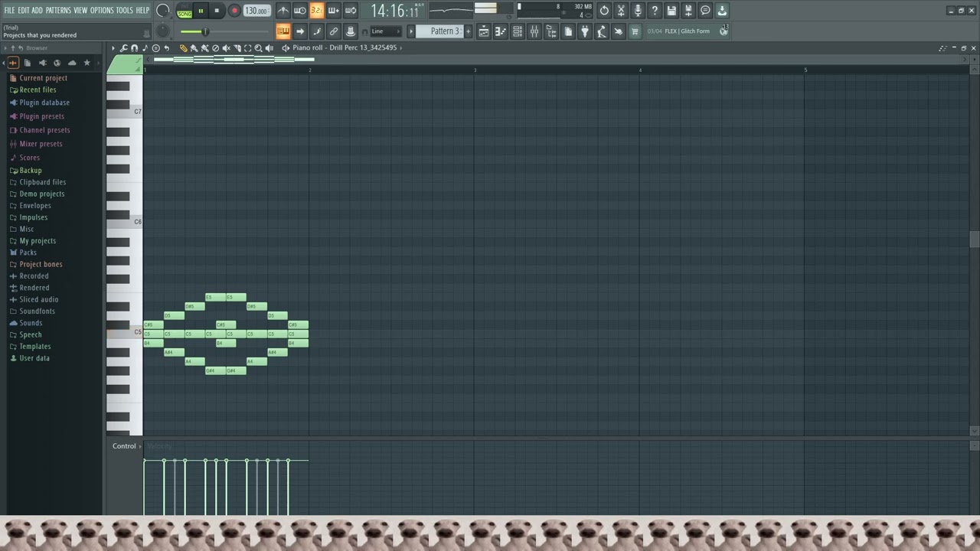This screenshot has height=551, width=980.
Task: Toggle the piano roll magnet snap icon
Action: [x=134, y=48]
